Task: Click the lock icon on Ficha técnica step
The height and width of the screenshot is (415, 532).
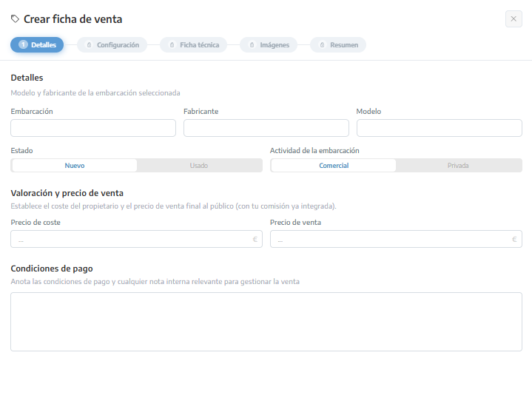Action: [x=172, y=45]
